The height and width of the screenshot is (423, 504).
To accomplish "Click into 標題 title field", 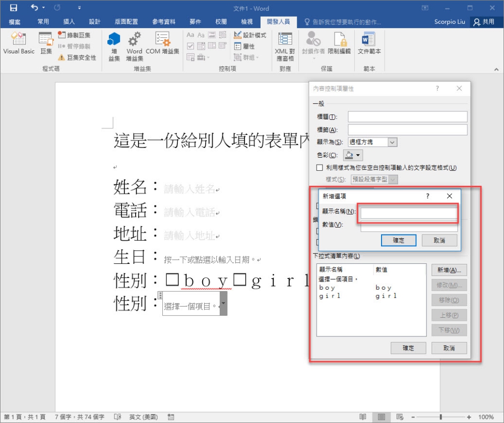I will [x=408, y=117].
